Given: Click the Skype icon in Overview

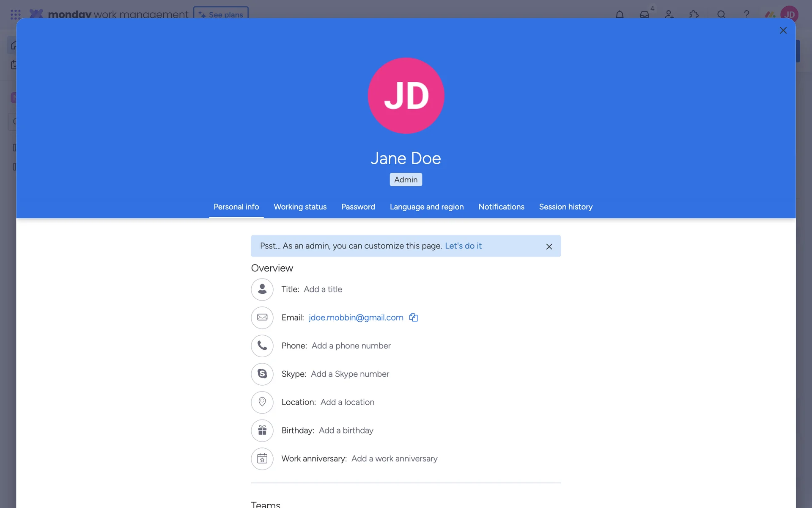Looking at the screenshot, I should tap(262, 374).
